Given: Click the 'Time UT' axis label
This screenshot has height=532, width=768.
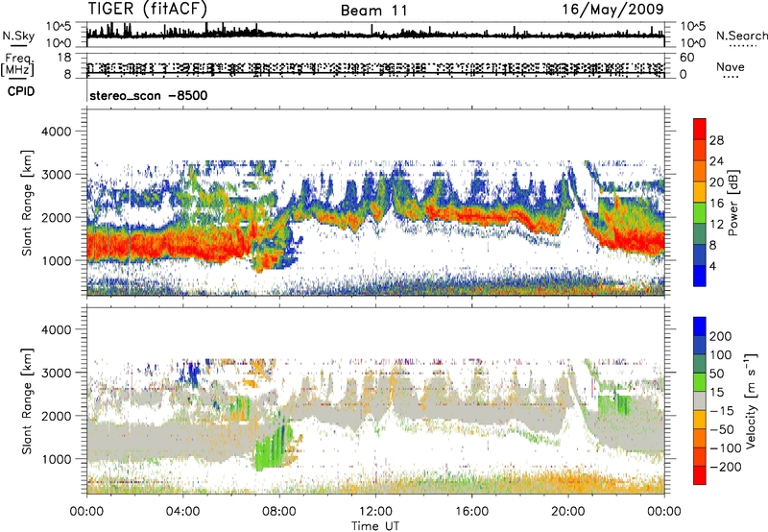Looking at the screenshot, I should coord(375,526).
